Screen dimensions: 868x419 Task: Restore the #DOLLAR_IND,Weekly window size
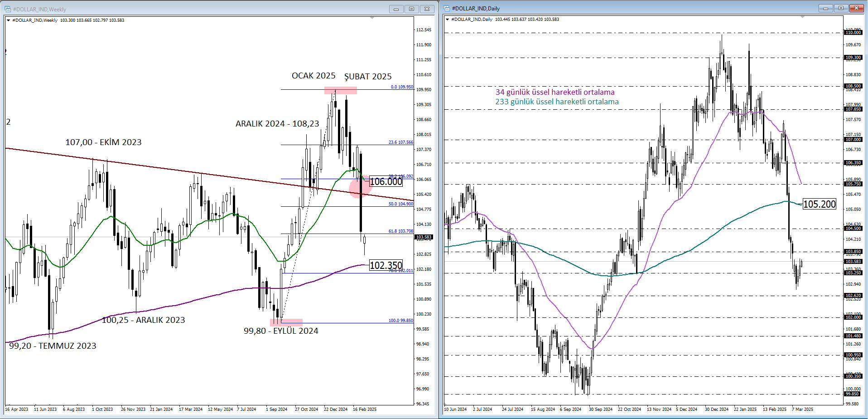(x=411, y=9)
